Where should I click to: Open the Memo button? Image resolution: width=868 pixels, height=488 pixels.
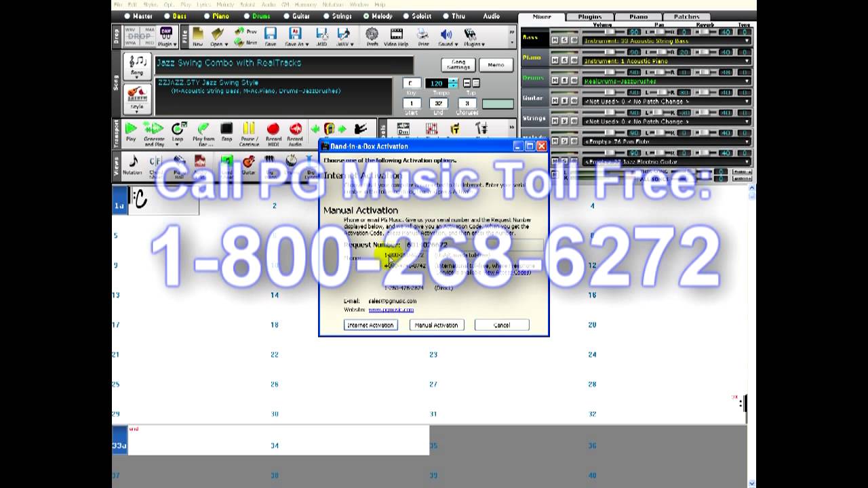[496, 64]
